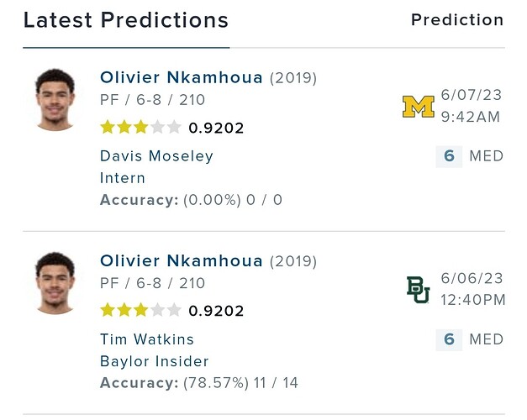Open the player headshot in the Michigan prediction

[x=56, y=100]
